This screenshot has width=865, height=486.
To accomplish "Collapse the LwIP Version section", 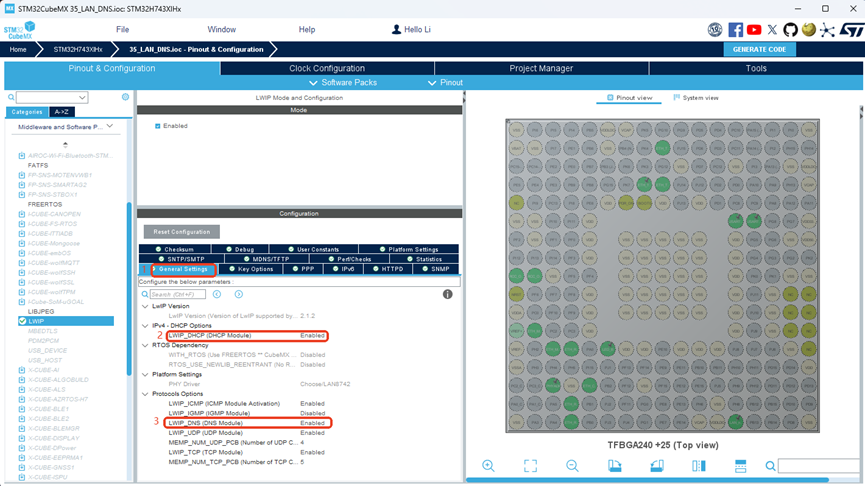I will point(145,306).
